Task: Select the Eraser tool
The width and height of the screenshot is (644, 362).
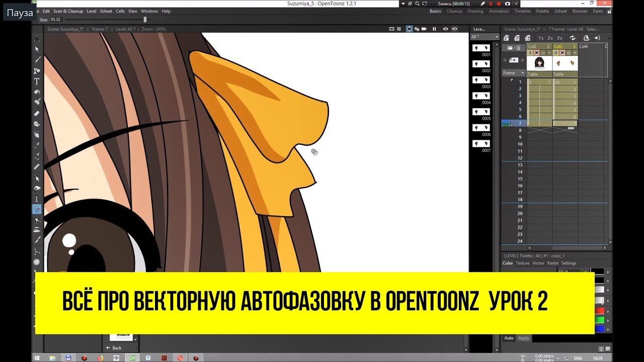Action: pyautogui.click(x=37, y=114)
